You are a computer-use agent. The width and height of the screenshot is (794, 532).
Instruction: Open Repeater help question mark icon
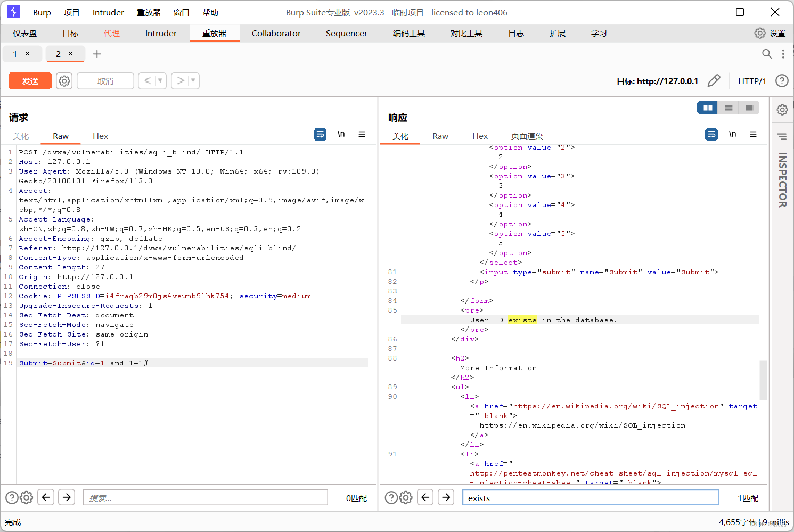pos(782,81)
